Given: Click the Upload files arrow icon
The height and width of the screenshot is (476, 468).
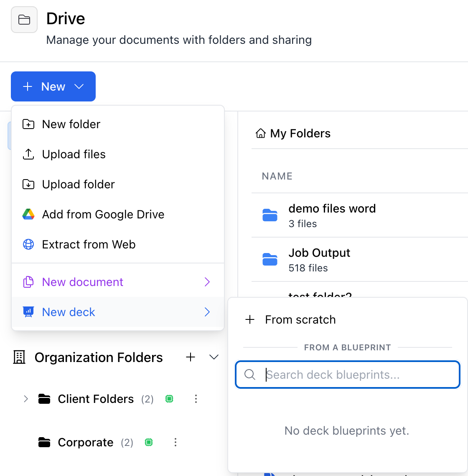Looking at the screenshot, I should [x=28, y=154].
